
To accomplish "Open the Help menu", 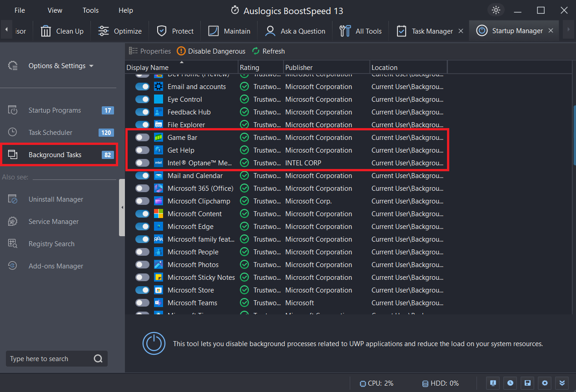I will (x=126, y=10).
